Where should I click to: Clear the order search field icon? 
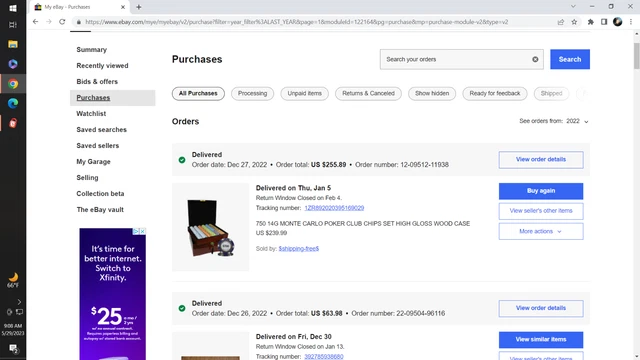pos(535,60)
